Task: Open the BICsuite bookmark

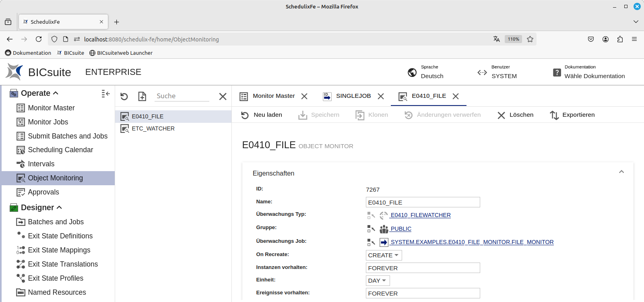Action: [70, 53]
